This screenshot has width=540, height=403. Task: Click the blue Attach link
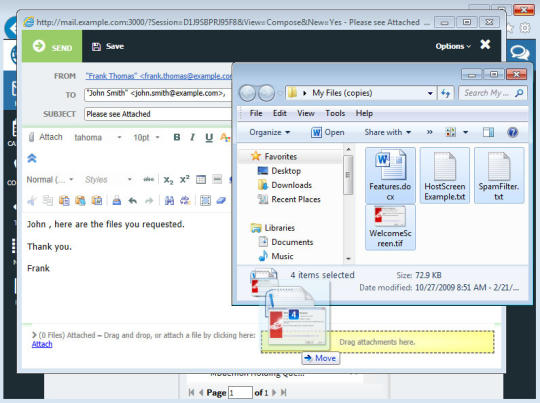pos(42,344)
